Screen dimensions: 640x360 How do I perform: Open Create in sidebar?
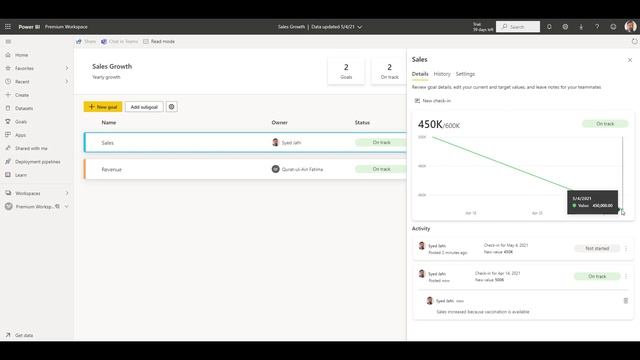[22, 95]
